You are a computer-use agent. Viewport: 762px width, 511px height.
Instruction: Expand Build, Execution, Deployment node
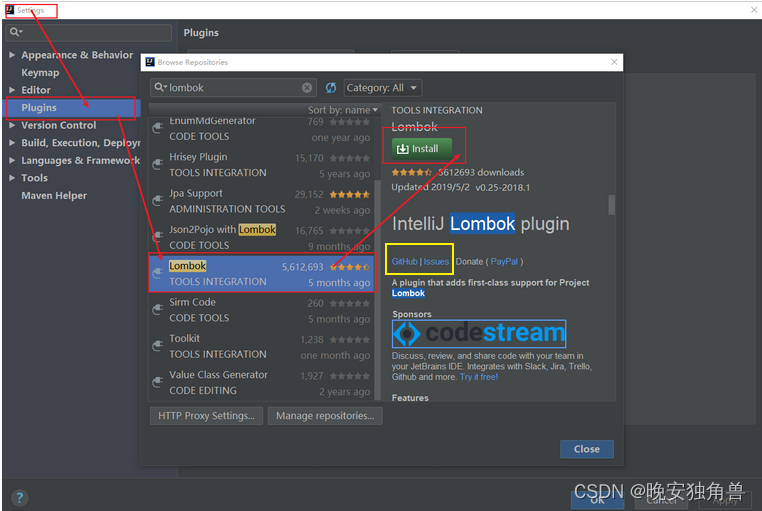click(x=12, y=143)
